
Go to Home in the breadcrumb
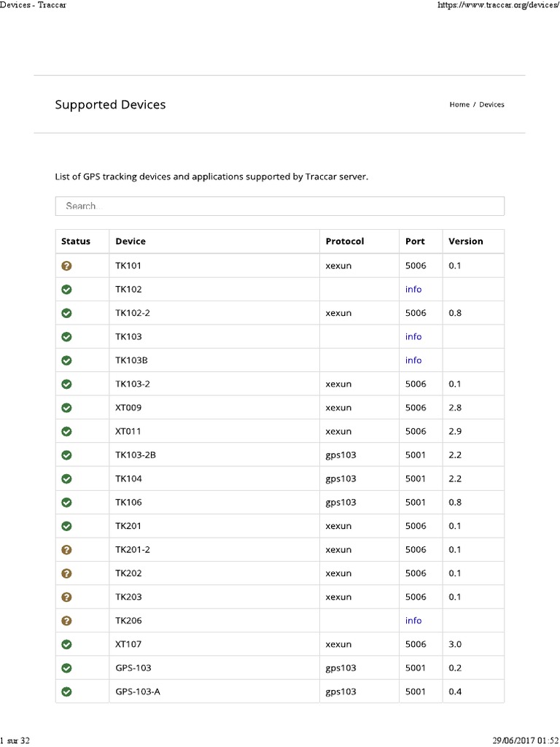[459, 104]
